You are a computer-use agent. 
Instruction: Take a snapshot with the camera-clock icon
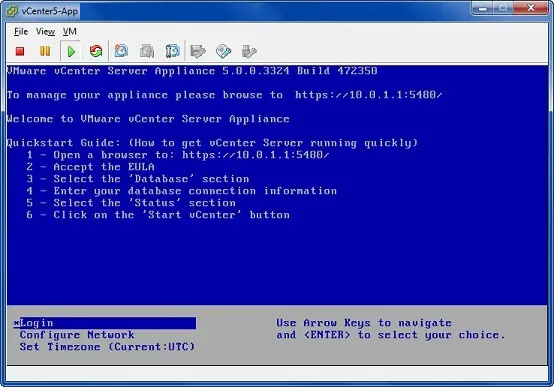point(121,51)
